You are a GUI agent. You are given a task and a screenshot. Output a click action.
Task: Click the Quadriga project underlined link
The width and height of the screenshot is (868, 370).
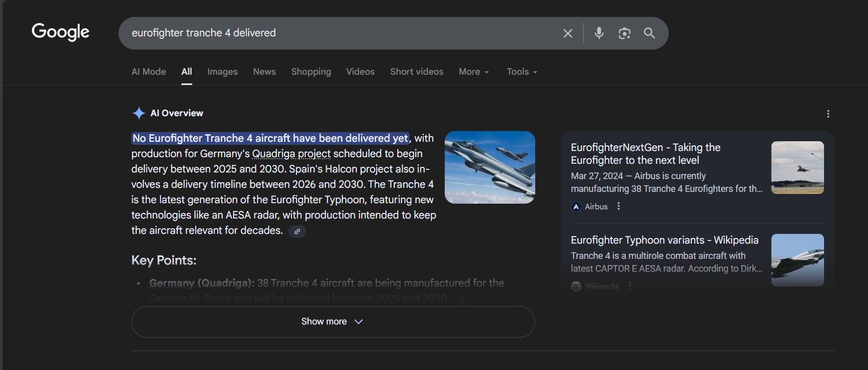coord(291,154)
